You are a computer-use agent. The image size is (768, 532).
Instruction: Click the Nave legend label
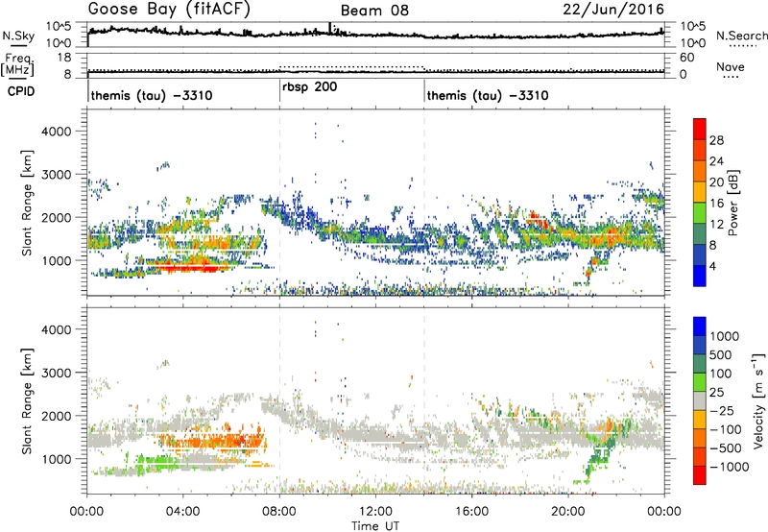(731, 67)
